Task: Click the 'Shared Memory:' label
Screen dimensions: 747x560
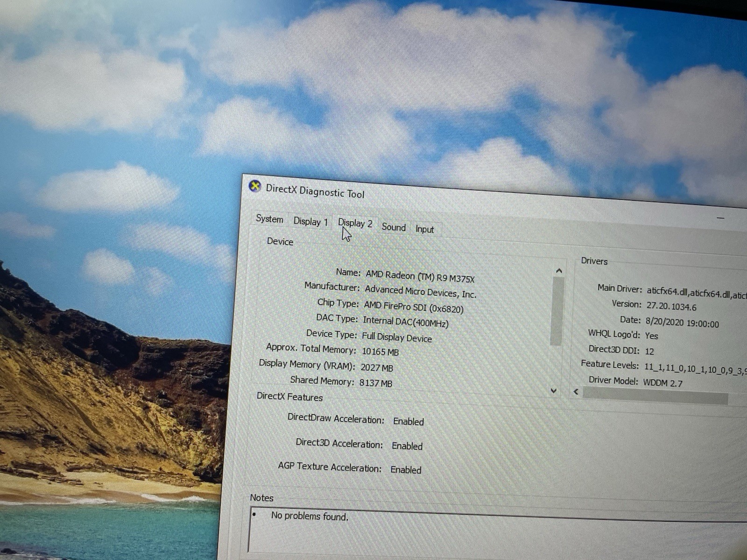Action: (x=322, y=381)
